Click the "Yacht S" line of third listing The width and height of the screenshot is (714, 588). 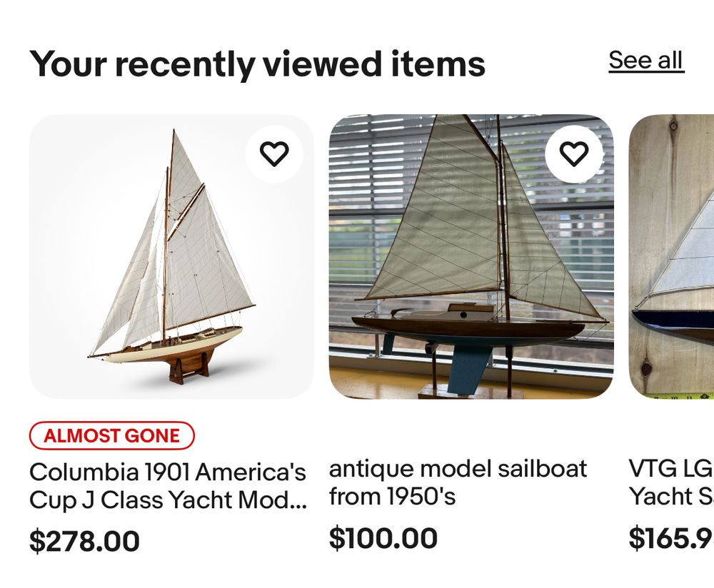pyautogui.click(x=671, y=497)
